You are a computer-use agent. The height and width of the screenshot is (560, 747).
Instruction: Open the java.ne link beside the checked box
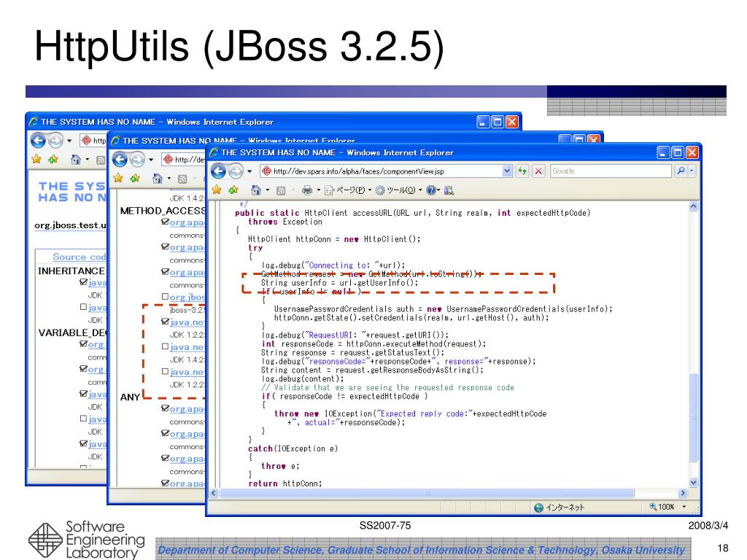point(187,322)
